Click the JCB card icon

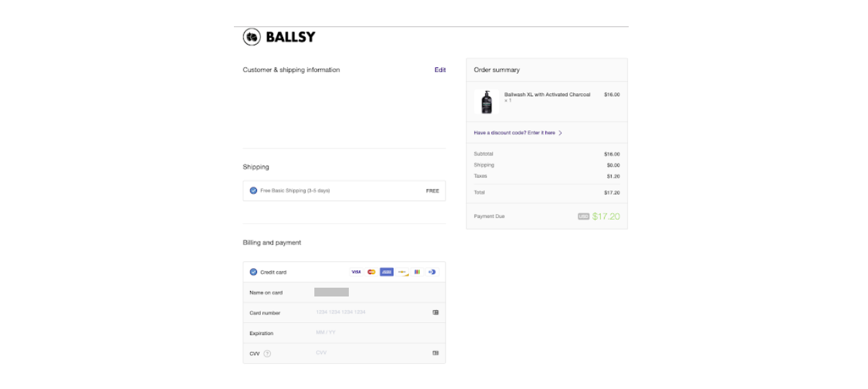coord(417,272)
